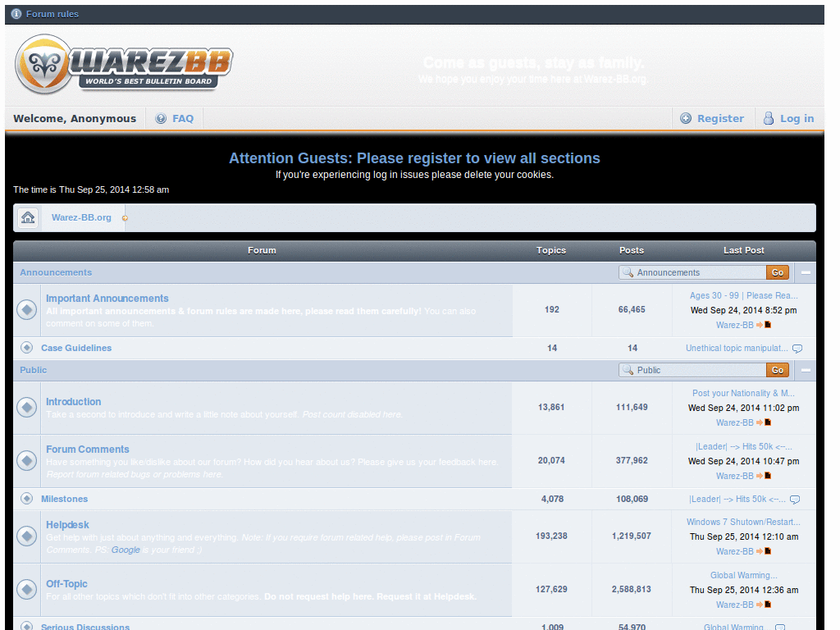Viewport: 840px width, 630px height.
Task: Open Case Guidelines subforum
Action: (76, 348)
